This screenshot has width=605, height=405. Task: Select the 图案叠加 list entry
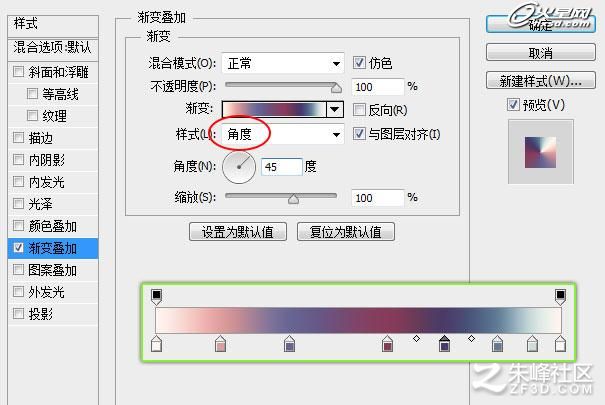click(53, 270)
